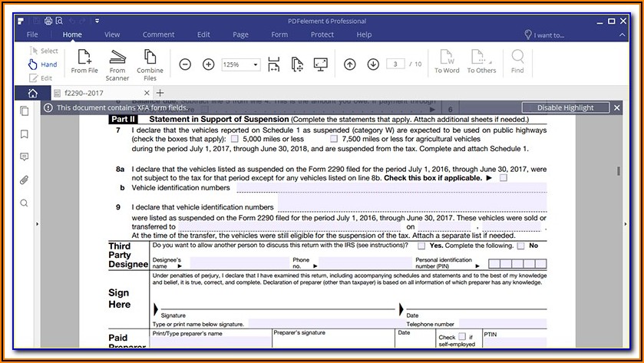The image size is (644, 363).
Task: Expand the left panel with the arrow
Action: [x=38, y=224]
